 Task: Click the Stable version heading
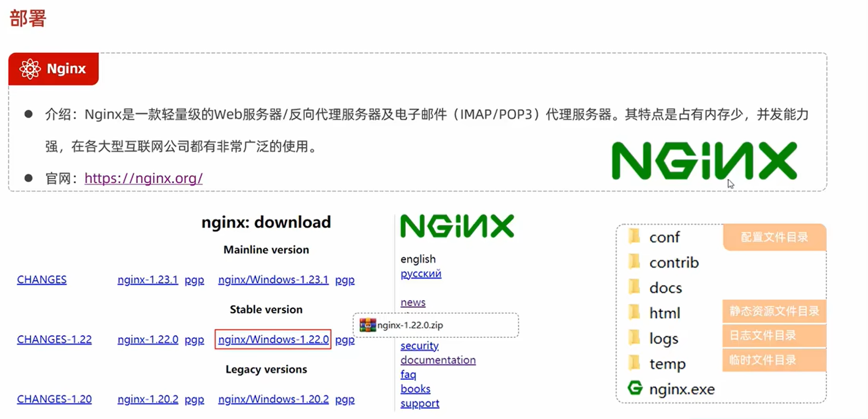click(x=266, y=309)
